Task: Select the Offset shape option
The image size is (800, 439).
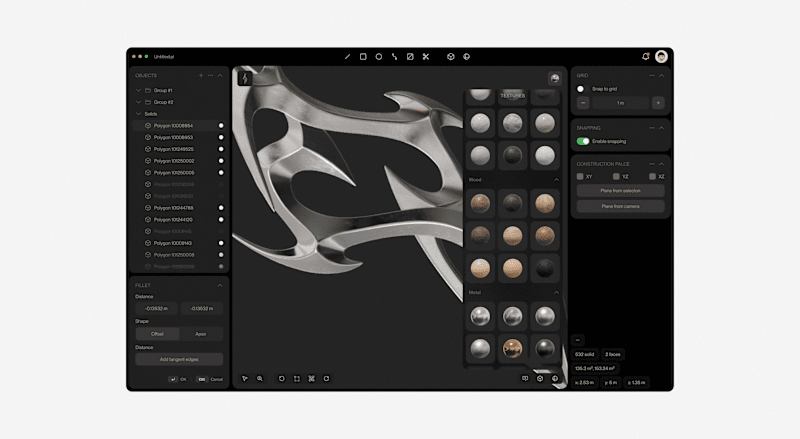Action: point(157,334)
